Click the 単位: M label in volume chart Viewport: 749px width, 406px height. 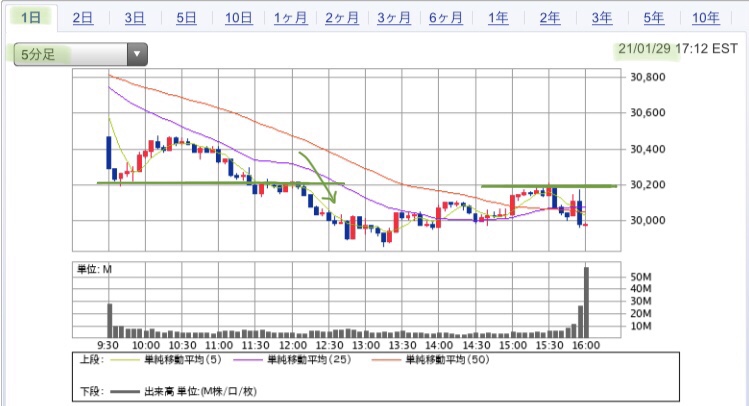94,270
